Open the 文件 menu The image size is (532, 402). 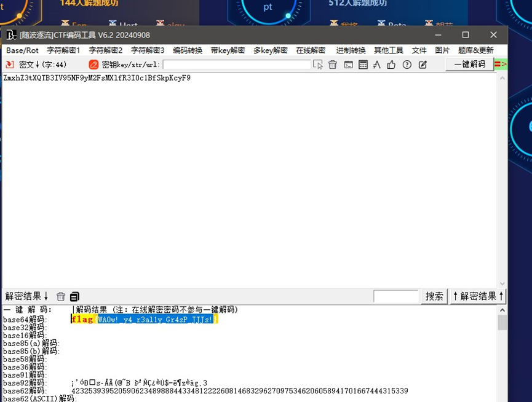(x=419, y=50)
